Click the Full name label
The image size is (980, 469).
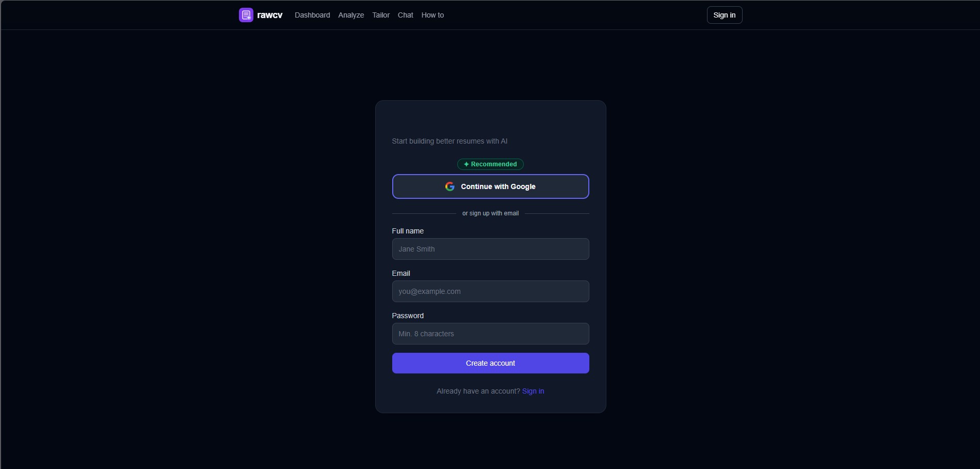click(408, 231)
